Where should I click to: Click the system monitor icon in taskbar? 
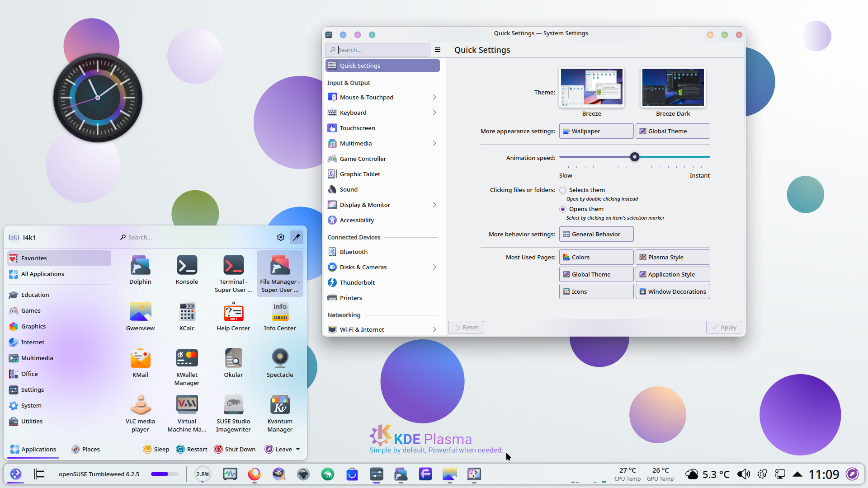[x=230, y=474]
